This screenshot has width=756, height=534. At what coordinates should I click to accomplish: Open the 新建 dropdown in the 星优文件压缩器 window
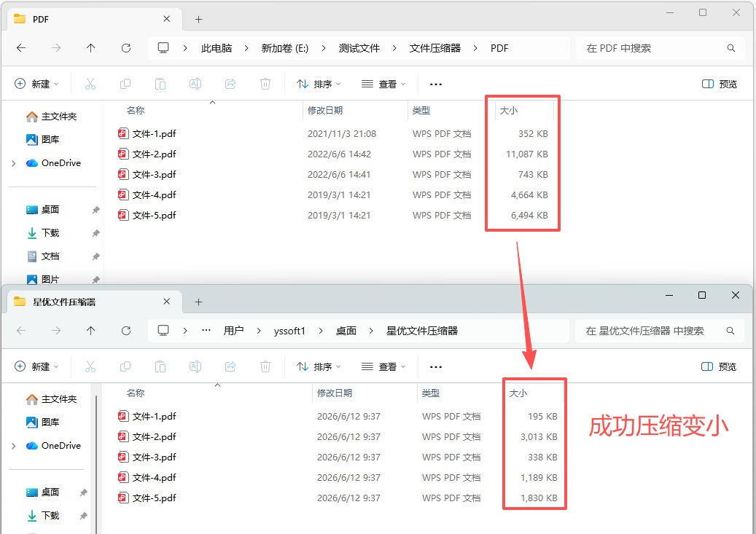point(36,366)
